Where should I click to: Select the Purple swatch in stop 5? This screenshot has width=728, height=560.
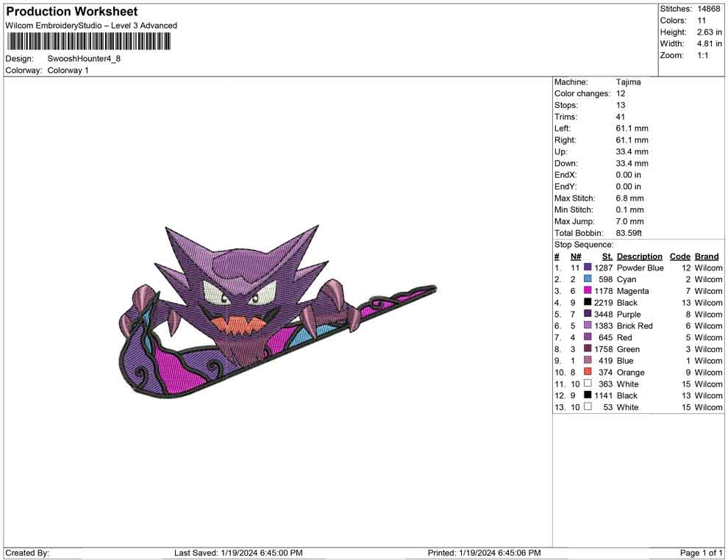coord(588,314)
